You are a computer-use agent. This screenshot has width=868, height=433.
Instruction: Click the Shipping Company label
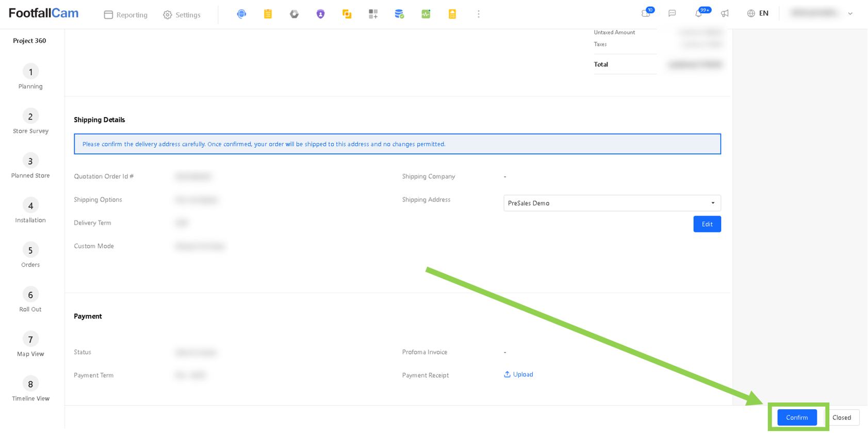[x=429, y=177]
